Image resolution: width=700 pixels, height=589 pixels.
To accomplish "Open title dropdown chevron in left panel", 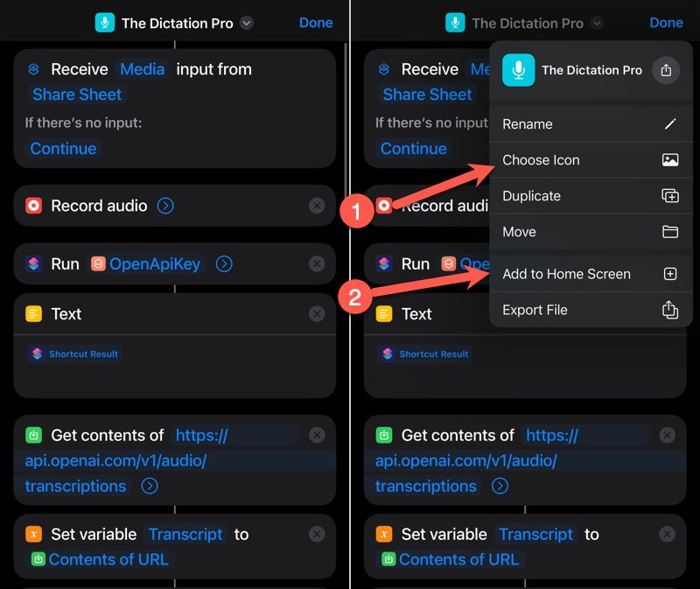I will pyautogui.click(x=247, y=23).
